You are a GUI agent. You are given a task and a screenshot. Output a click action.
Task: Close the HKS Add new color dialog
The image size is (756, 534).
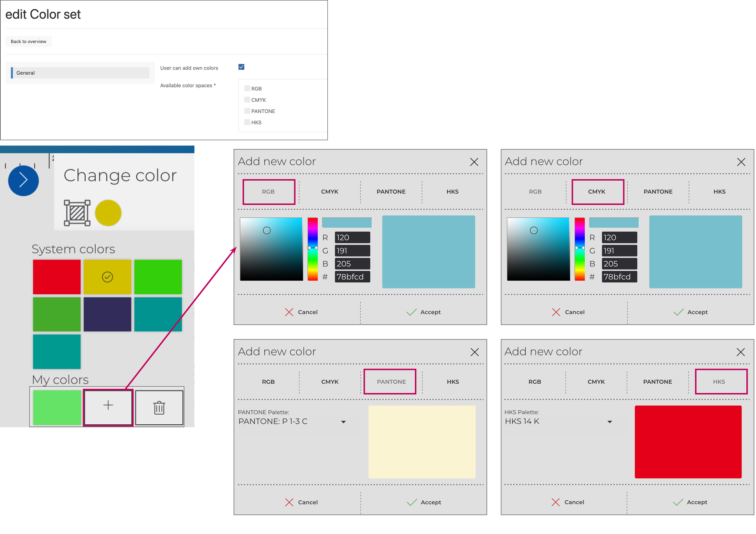741,352
